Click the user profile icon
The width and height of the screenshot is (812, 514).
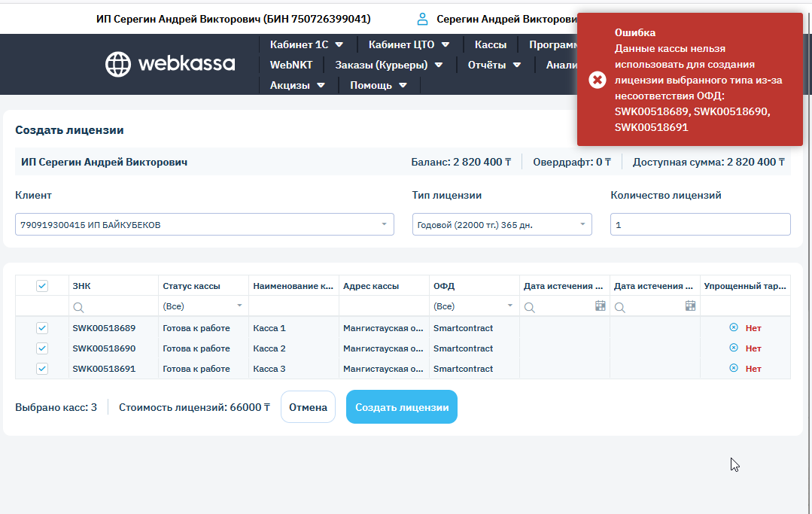pos(423,19)
